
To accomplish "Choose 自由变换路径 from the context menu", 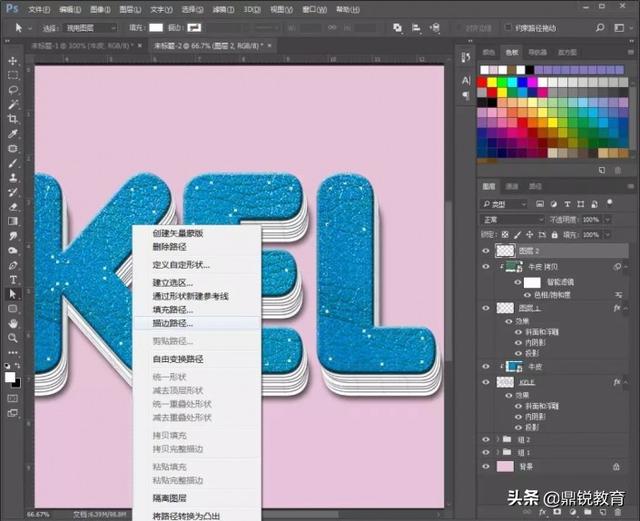I will pos(178,359).
